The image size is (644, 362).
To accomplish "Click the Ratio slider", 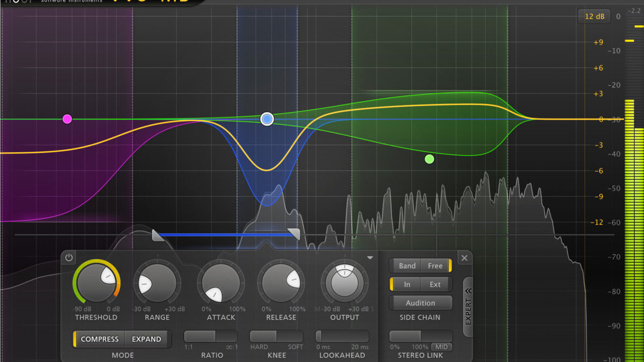I will 210,336.
